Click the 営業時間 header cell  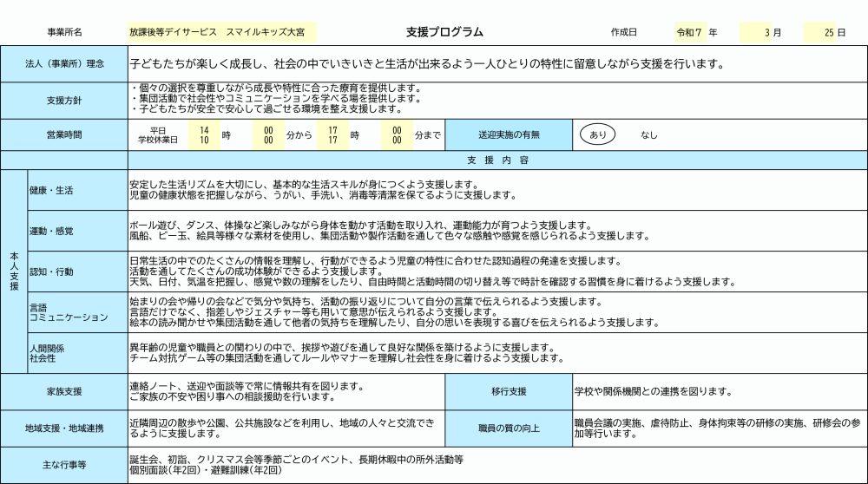(64, 135)
